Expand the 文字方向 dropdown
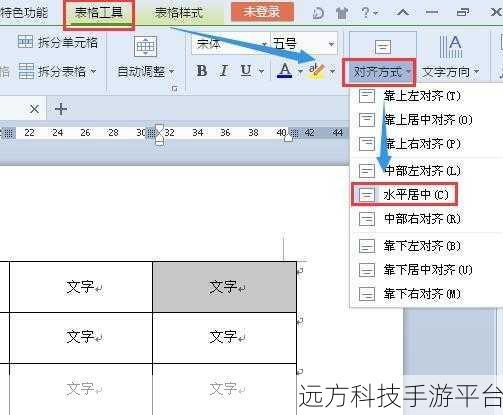Image resolution: width=503 pixels, height=415 pixels. tap(476, 72)
